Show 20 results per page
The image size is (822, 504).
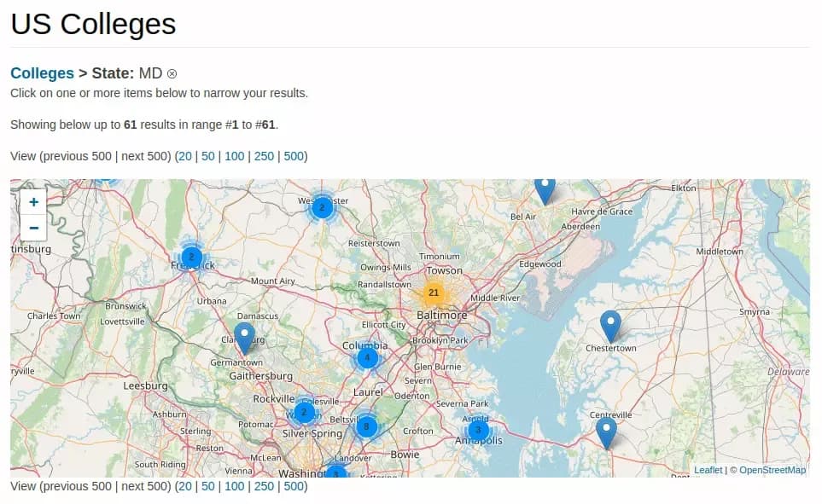click(x=188, y=156)
